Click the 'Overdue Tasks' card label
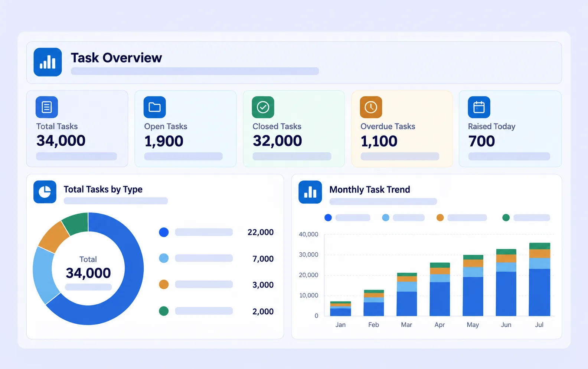The width and height of the screenshot is (588, 369). (x=388, y=126)
